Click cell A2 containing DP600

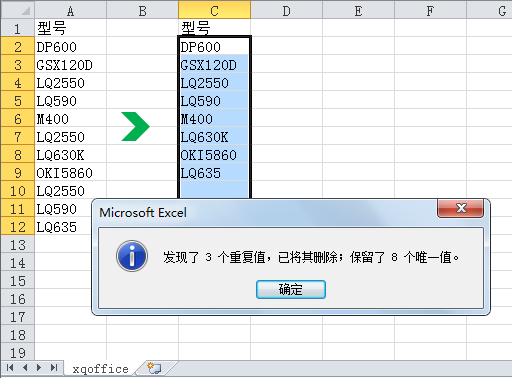[x=70, y=46]
